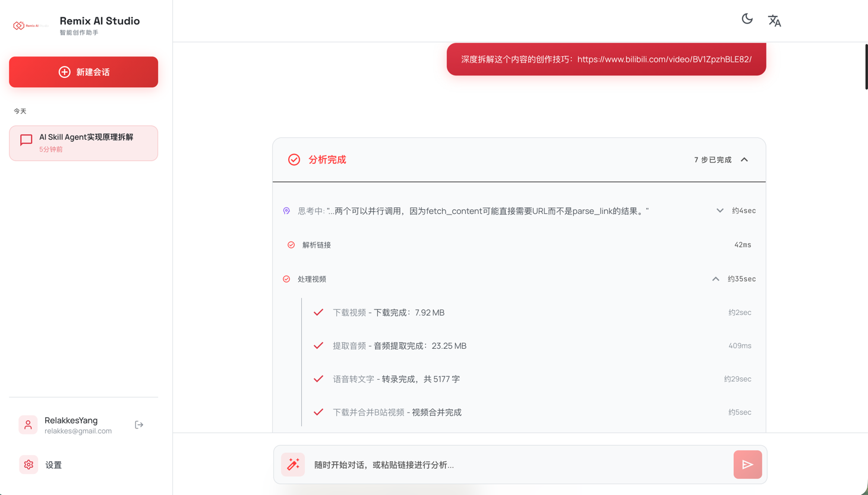Click the RelakkesYang user avatar icon

28,425
